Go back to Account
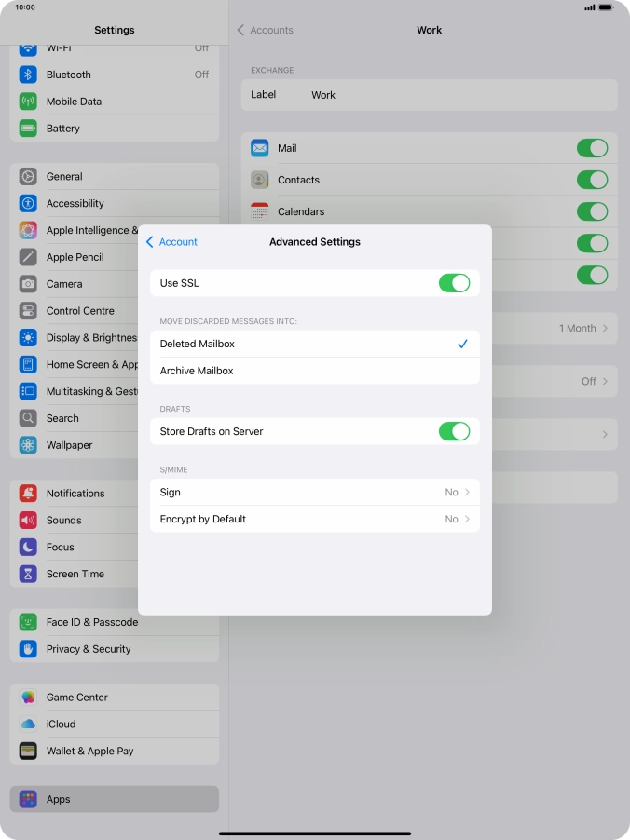This screenshot has width=630, height=840. [x=172, y=242]
